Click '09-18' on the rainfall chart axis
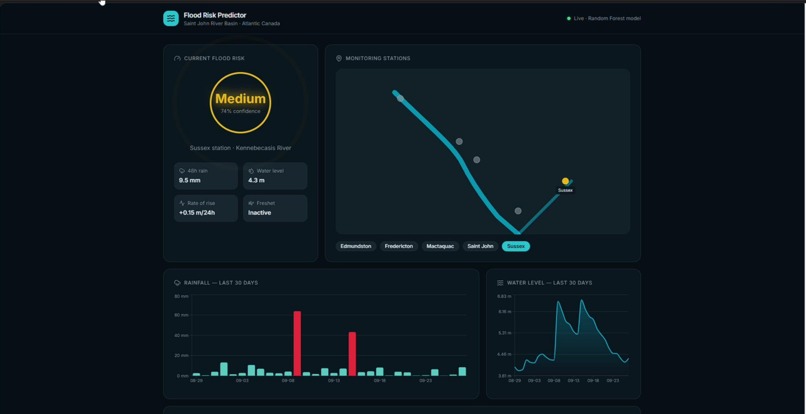806x414 pixels. [x=379, y=381]
